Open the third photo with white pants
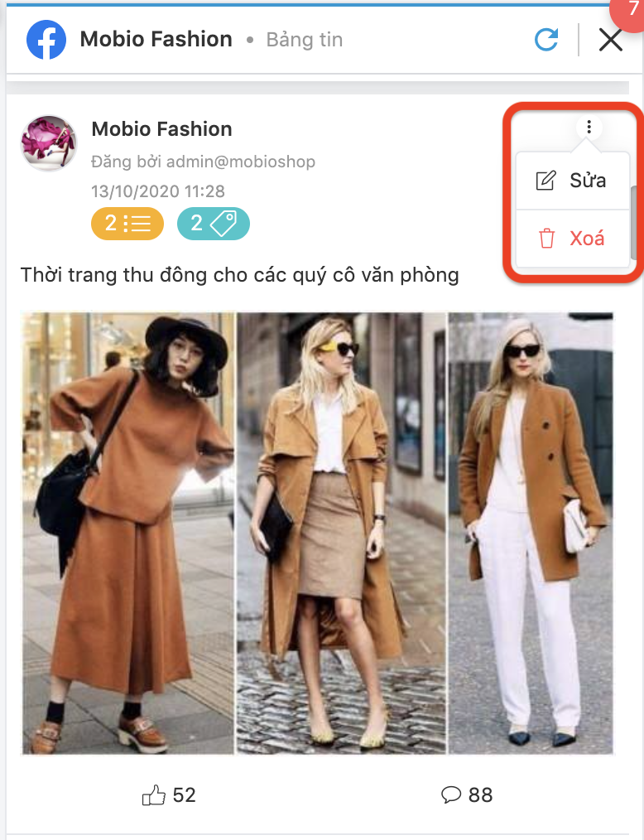Screen dimensions: 644x840 point(531,533)
